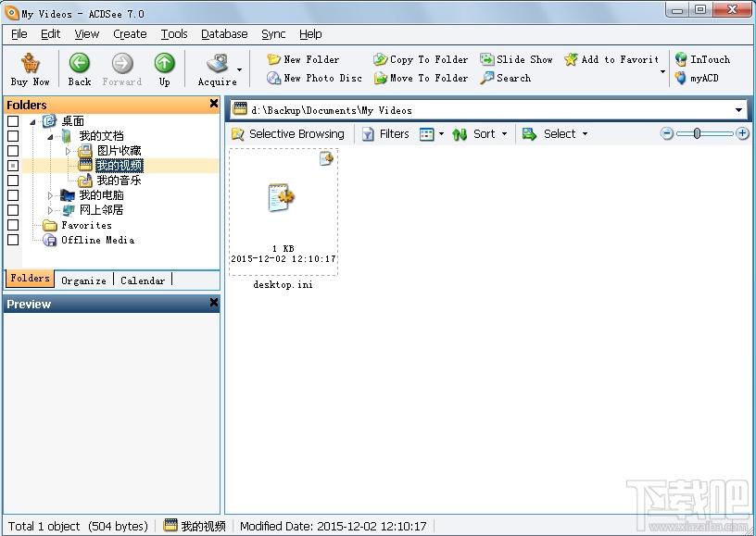Expand the 网上邻居 tree node
The height and width of the screenshot is (536, 756).
coord(50,210)
